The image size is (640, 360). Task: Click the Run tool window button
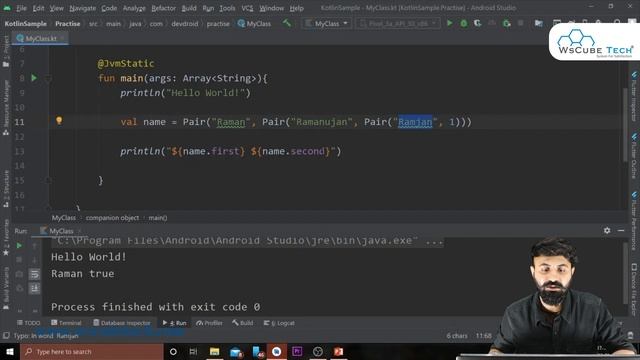[174, 323]
